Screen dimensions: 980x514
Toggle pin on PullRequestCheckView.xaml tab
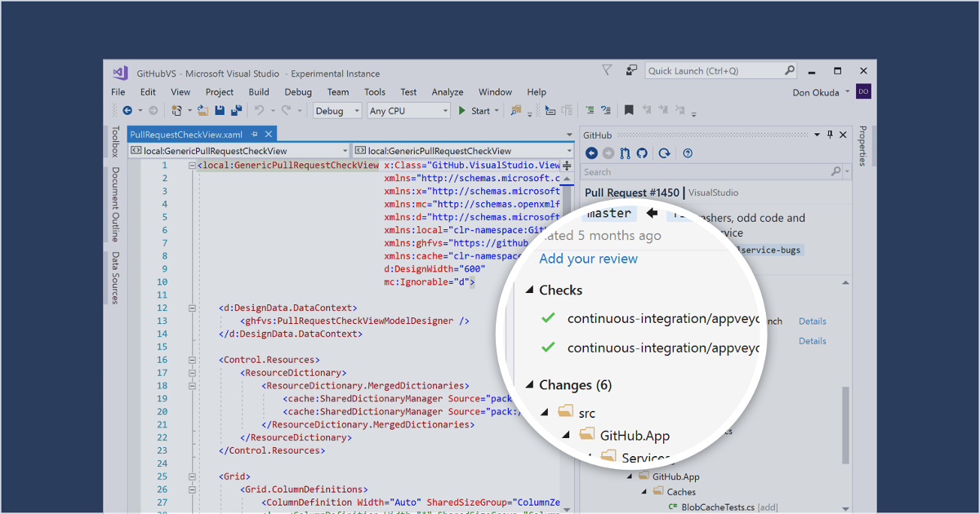point(255,135)
